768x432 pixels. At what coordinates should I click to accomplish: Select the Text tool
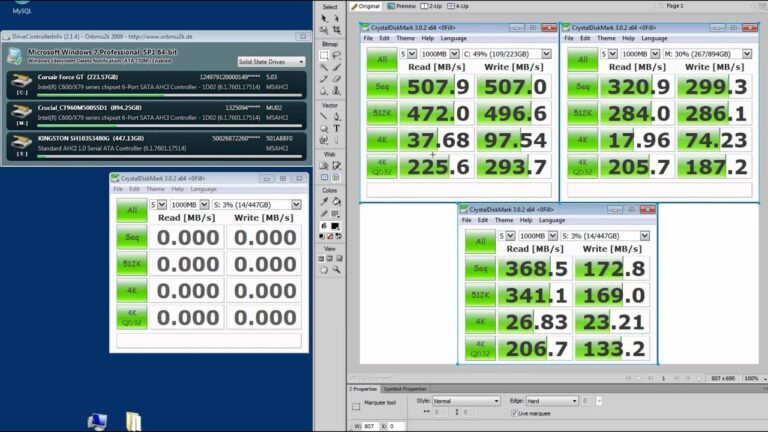pos(336,128)
